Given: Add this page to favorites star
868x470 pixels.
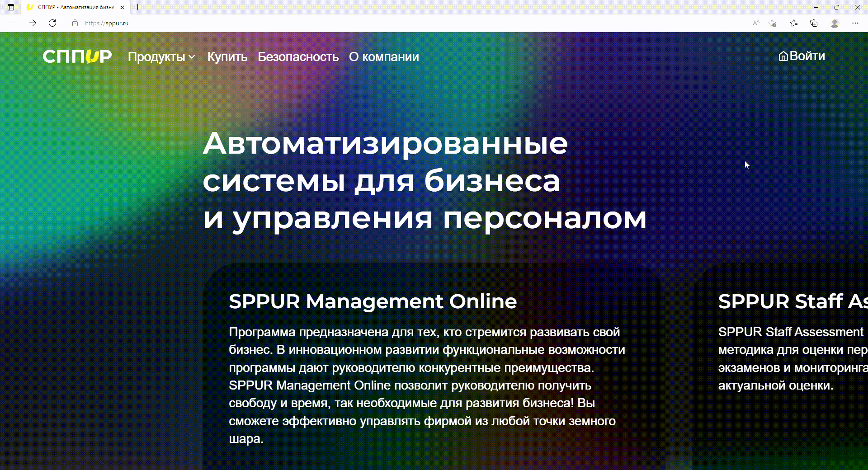Looking at the screenshot, I should [x=772, y=23].
